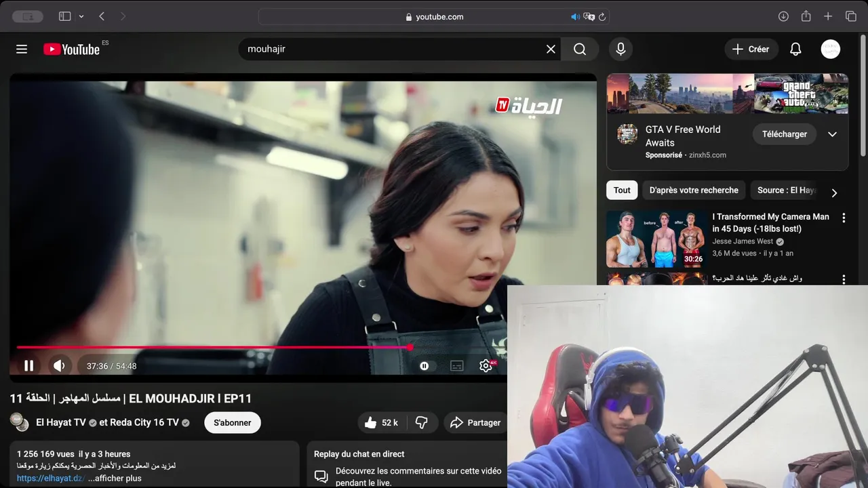Reload the page in Safari
Viewport: 868px width, 488px height.
tap(602, 17)
